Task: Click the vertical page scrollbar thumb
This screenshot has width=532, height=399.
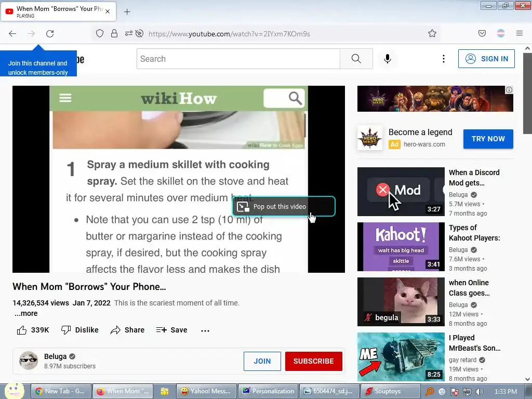Action: [x=527, y=94]
